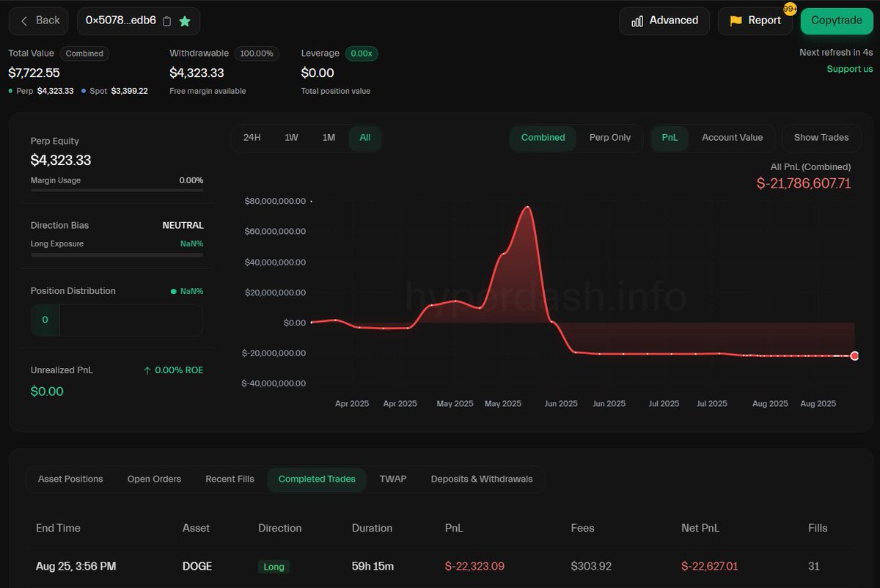880x588 pixels.
Task: Open the Open Orders tab
Action: (154, 479)
